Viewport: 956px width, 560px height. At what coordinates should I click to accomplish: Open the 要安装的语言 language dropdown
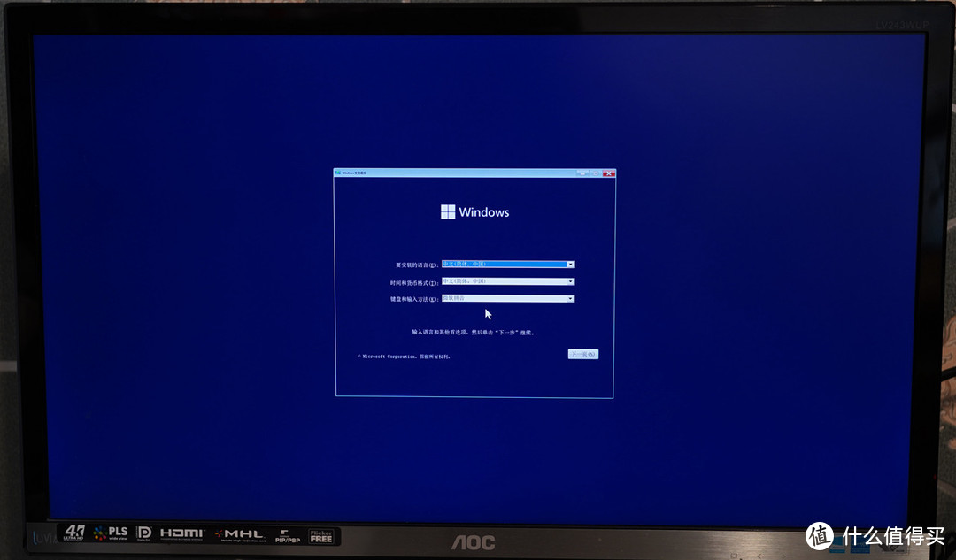(508, 264)
